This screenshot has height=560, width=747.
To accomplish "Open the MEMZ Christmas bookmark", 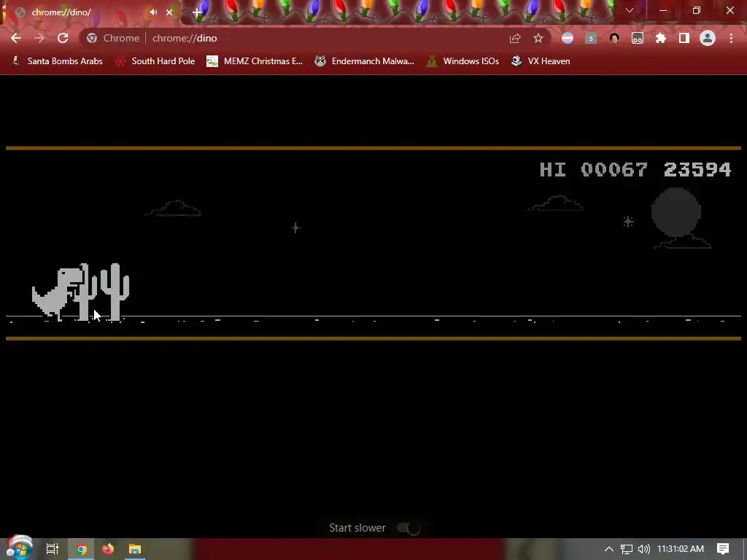I will 255,61.
